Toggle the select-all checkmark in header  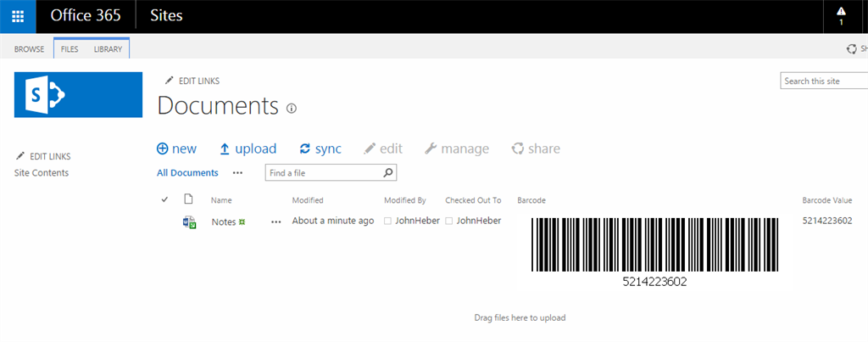[x=164, y=200]
